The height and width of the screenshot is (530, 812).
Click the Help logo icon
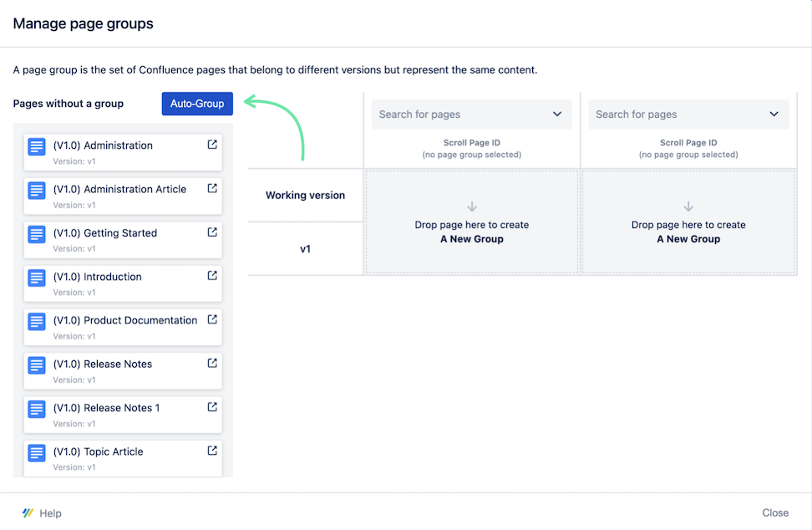[28, 513]
